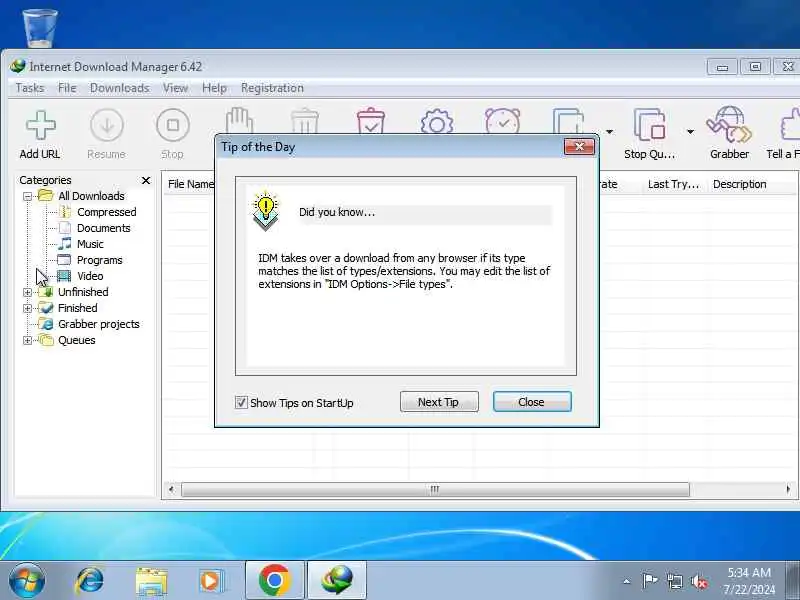This screenshot has height=600, width=800.
Task: Click the Delete trash can toolbar icon
Action: click(x=305, y=121)
